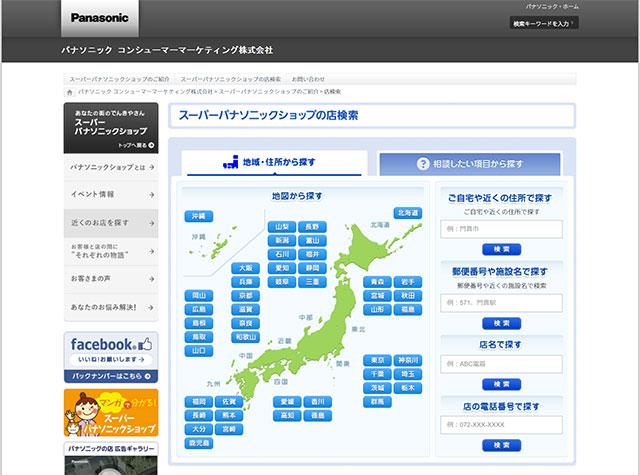Open the マンガで分かる スーパーパナソニックショップ banner

pos(111,413)
